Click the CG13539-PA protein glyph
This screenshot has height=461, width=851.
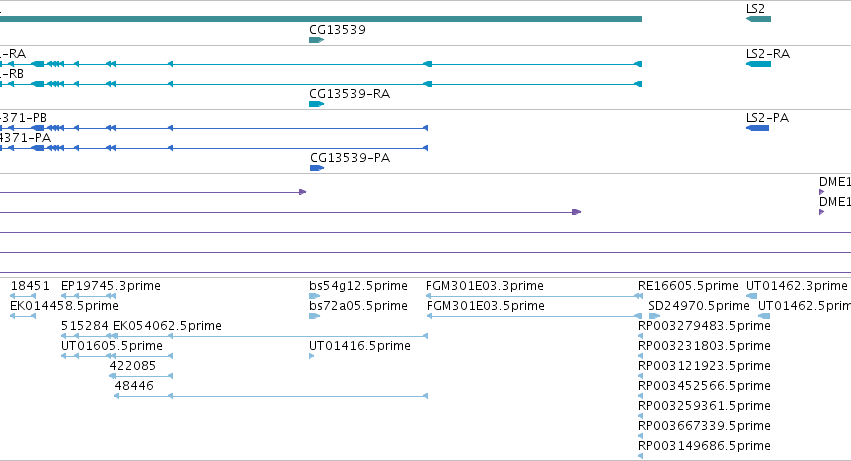[317, 168]
